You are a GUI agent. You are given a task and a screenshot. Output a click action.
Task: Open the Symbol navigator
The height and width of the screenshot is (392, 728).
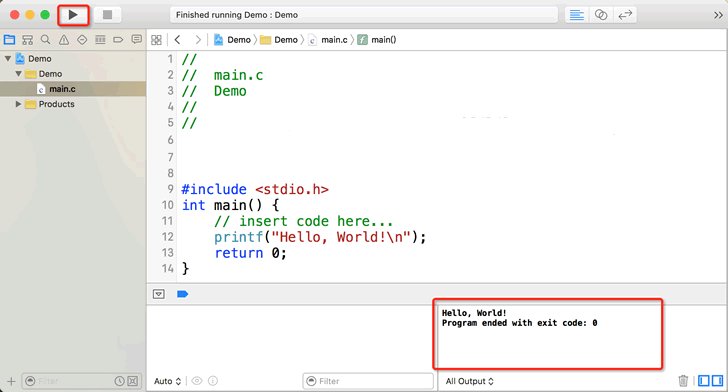(x=27, y=40)
